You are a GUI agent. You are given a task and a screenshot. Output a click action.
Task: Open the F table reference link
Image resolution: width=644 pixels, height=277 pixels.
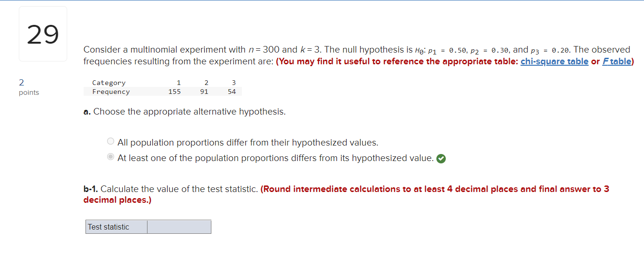pos(617,61)
